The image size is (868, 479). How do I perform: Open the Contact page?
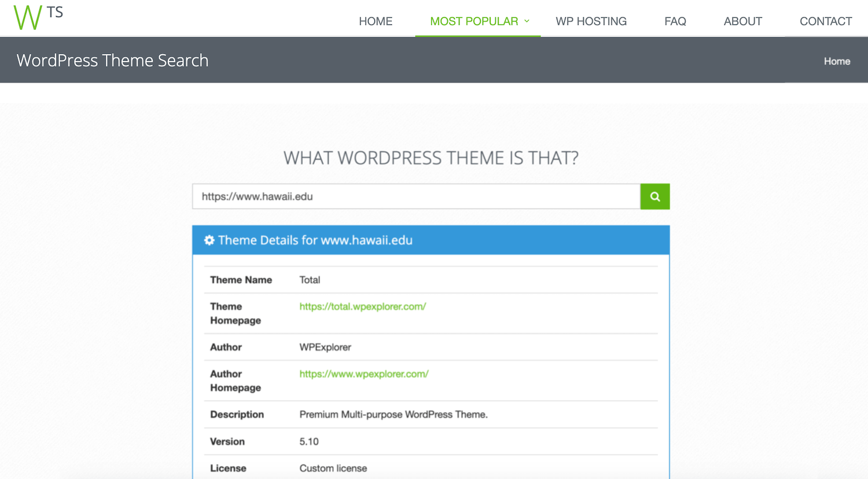826,21
